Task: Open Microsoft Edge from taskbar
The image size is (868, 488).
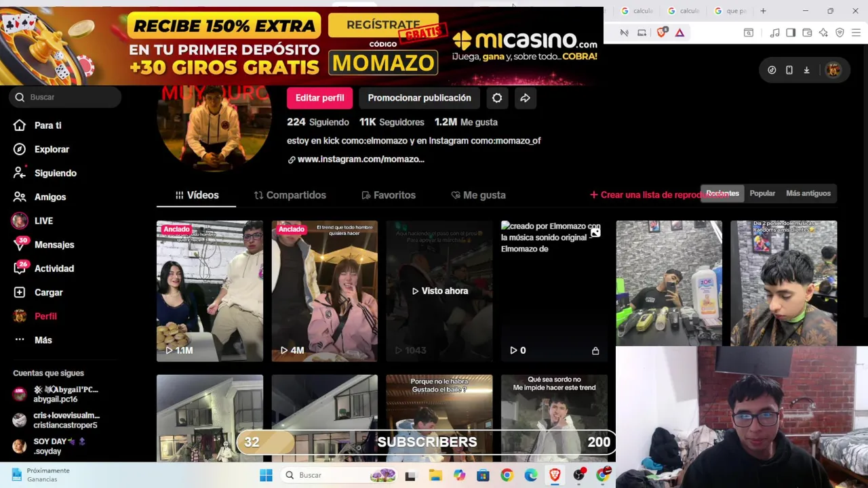Action: coord(531,475)
